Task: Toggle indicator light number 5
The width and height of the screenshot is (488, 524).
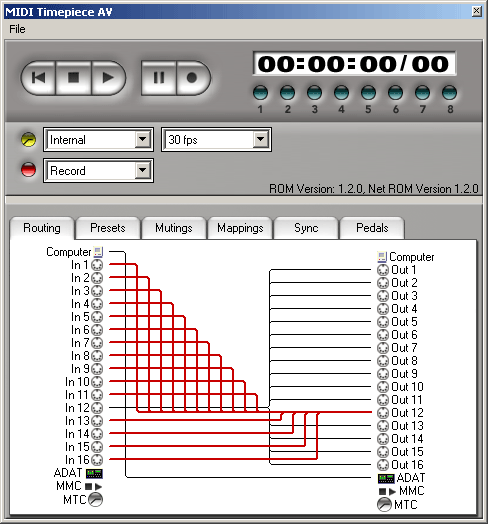Action: (x=368, y=93)
